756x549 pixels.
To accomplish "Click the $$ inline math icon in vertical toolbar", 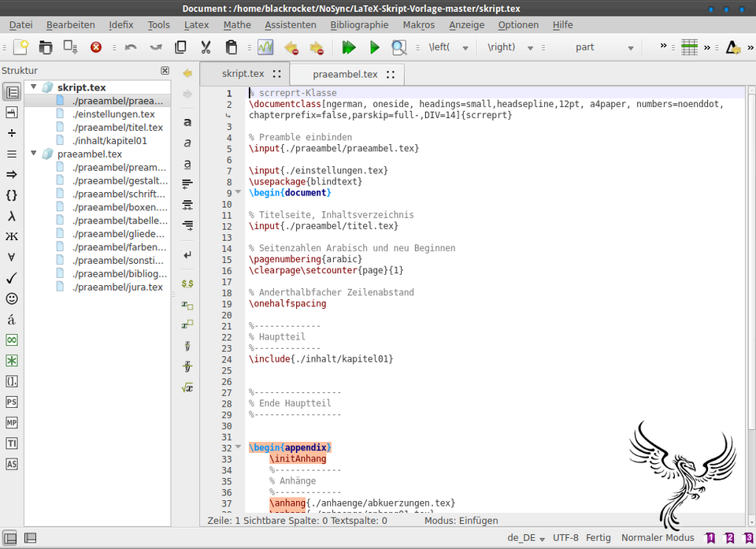I will click(x=187, y=284).
